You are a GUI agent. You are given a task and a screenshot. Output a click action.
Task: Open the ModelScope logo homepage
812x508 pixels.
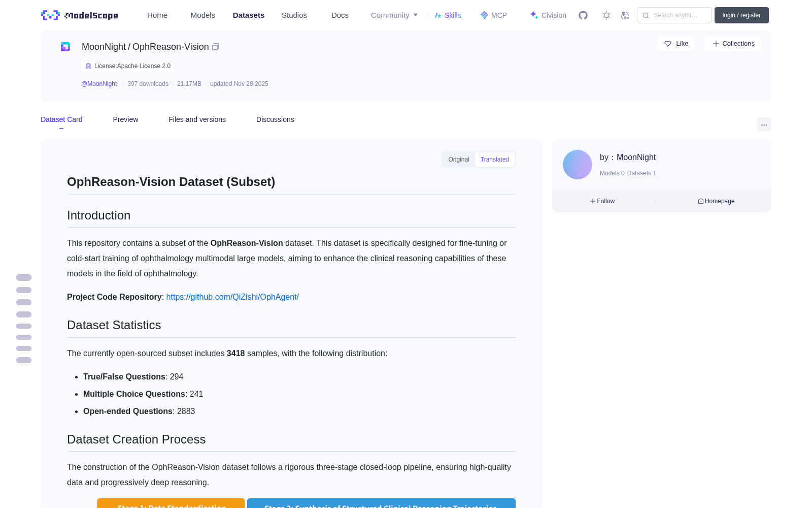79,15
